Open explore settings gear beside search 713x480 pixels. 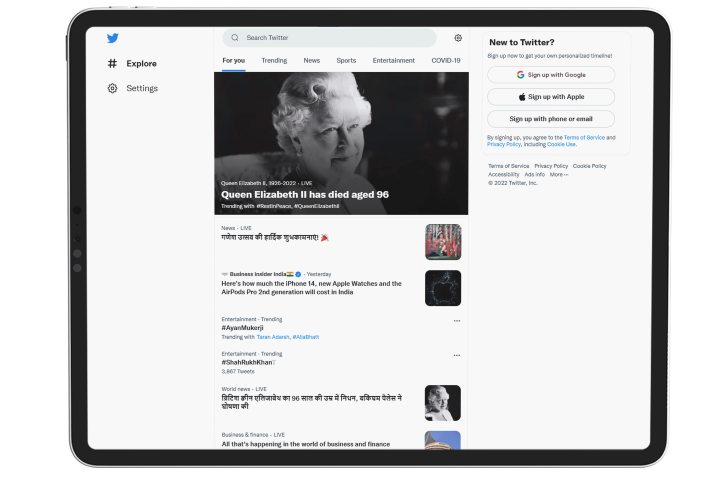(x=458, y=38)
